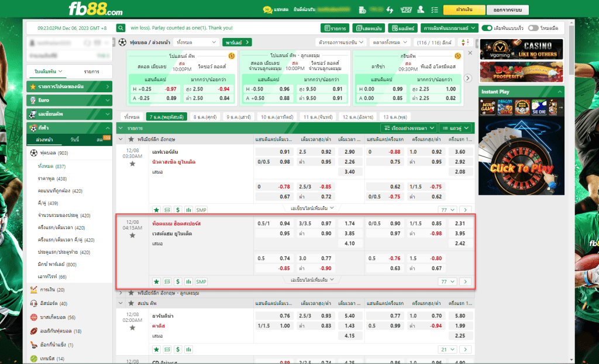599x364 pixels.
Task: Switch to the 8 Dec (Friday) date tab
Action: coord(204,117)
